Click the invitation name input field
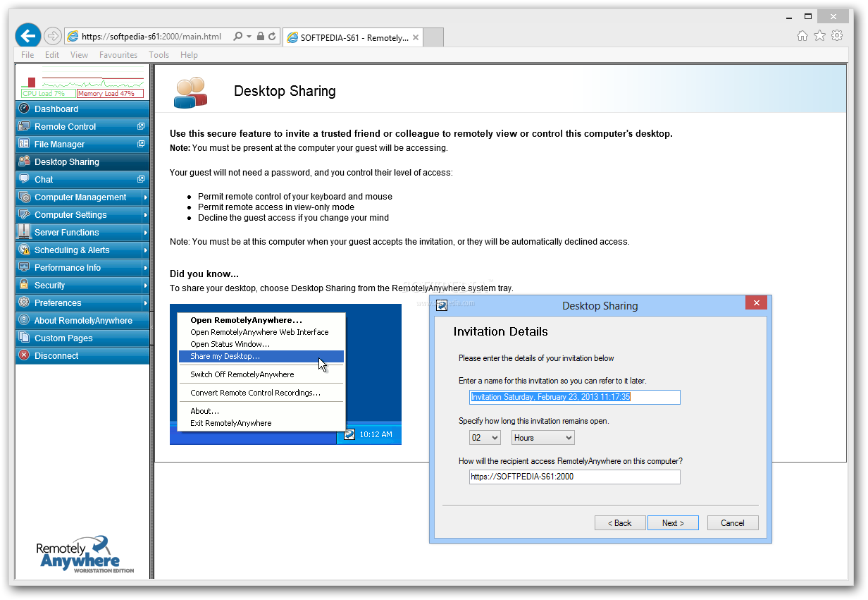Image resolution: width=868 pixels, height=600 pixels. pos(575,397)
